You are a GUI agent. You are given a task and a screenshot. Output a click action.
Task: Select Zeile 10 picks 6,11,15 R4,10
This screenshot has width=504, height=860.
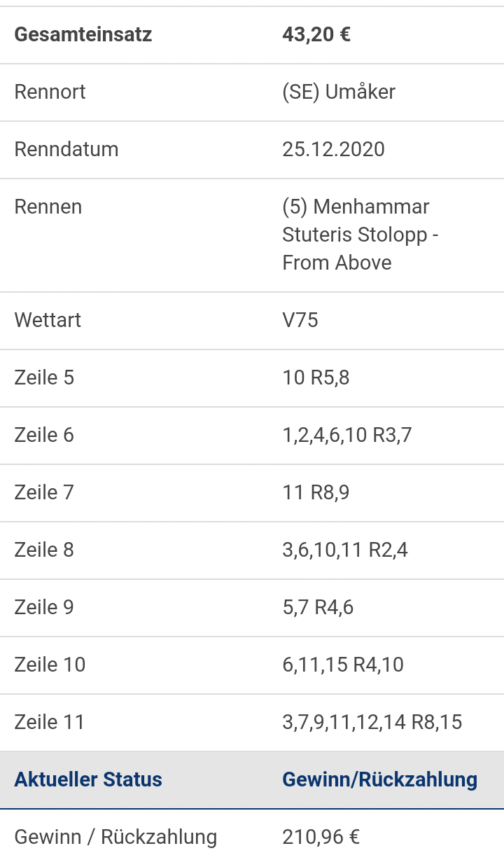pos(343,665)
